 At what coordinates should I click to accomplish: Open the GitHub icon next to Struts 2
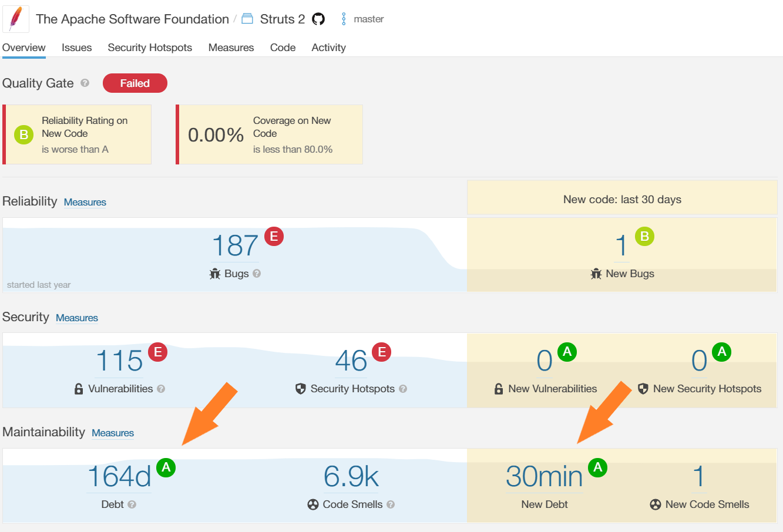(x=318, y=19)
